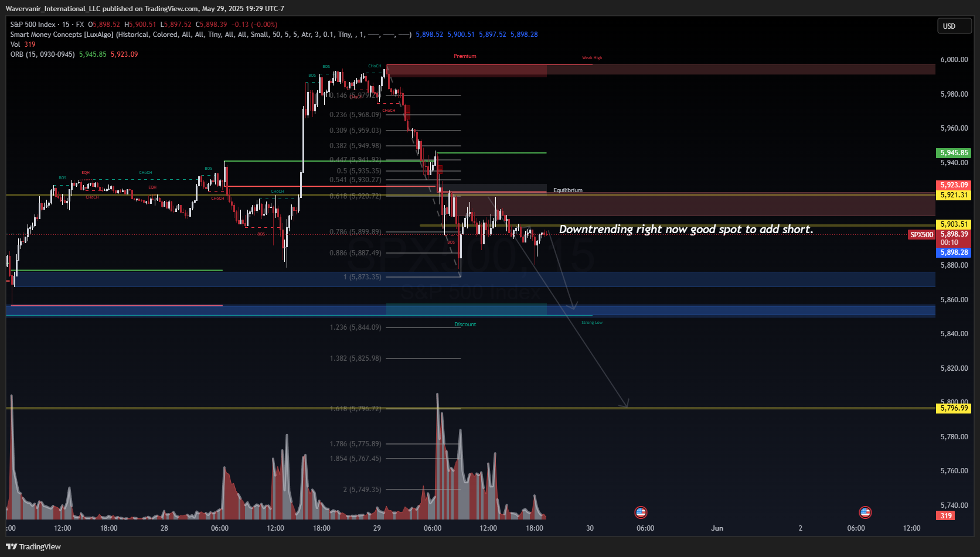This screenshot has height=557, width=980.
Task: Click the 28 date label on time axis
Action: click(x=164, y=528)
